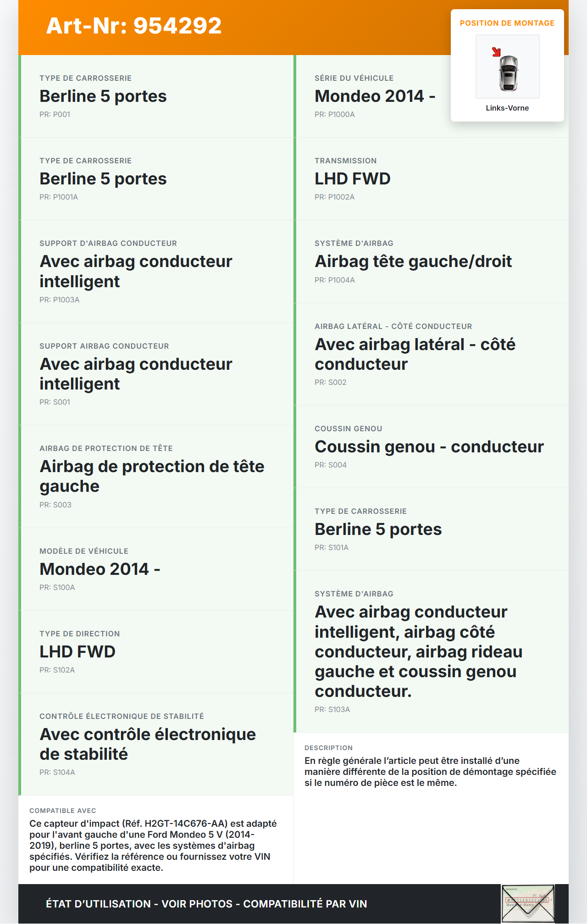587x924 pixels.
Task: Select the "Position de montage" label
Action: (507, 23)
